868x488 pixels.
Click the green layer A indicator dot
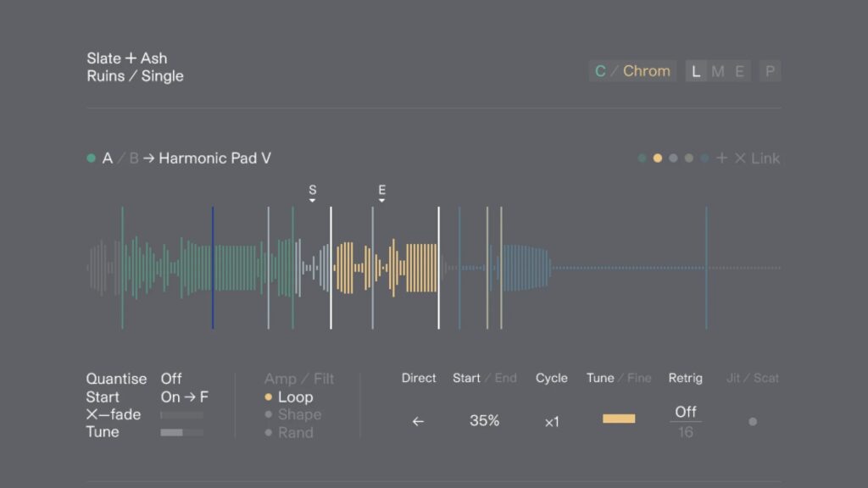[91, 158]
